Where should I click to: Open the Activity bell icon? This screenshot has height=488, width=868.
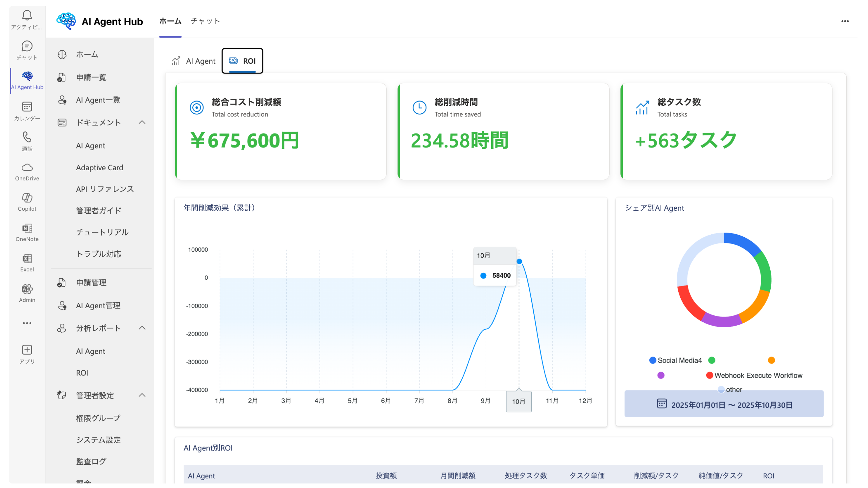[27, 15]
